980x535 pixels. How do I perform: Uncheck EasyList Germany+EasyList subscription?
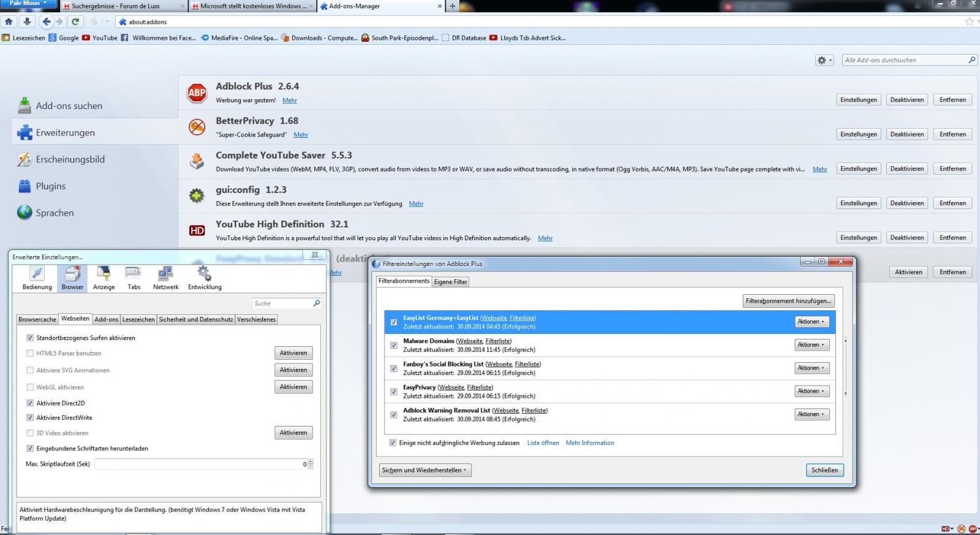click(x=393, y=322)
